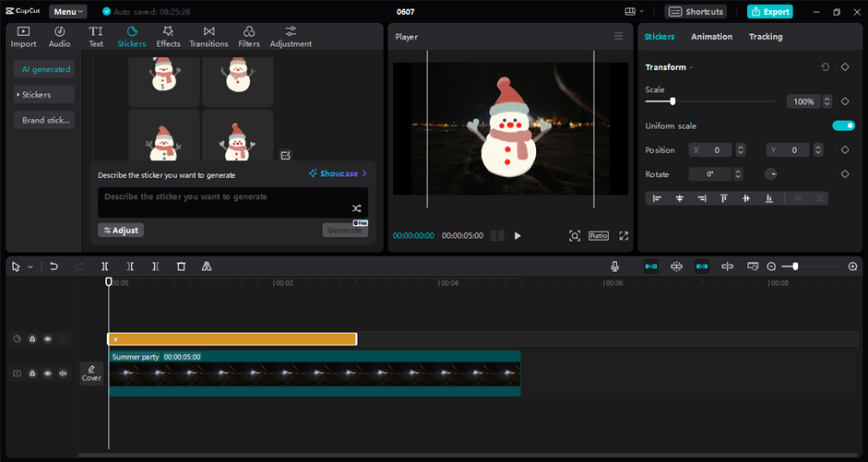Screen dimensions: 868x462
Task: Align the sticker to the bottom
Action: click(769, 198)
